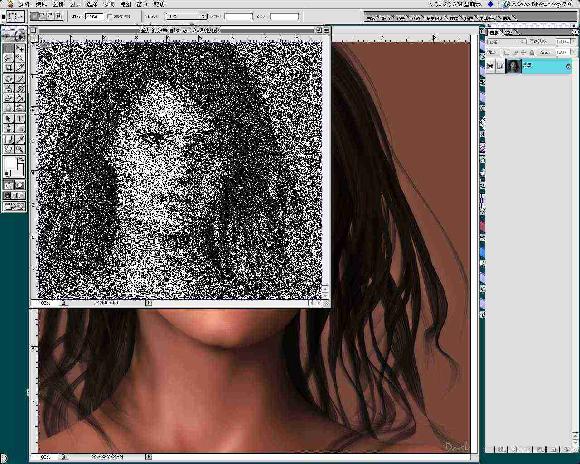
Task: Open the File menu
Action: (x=24, y=4)
